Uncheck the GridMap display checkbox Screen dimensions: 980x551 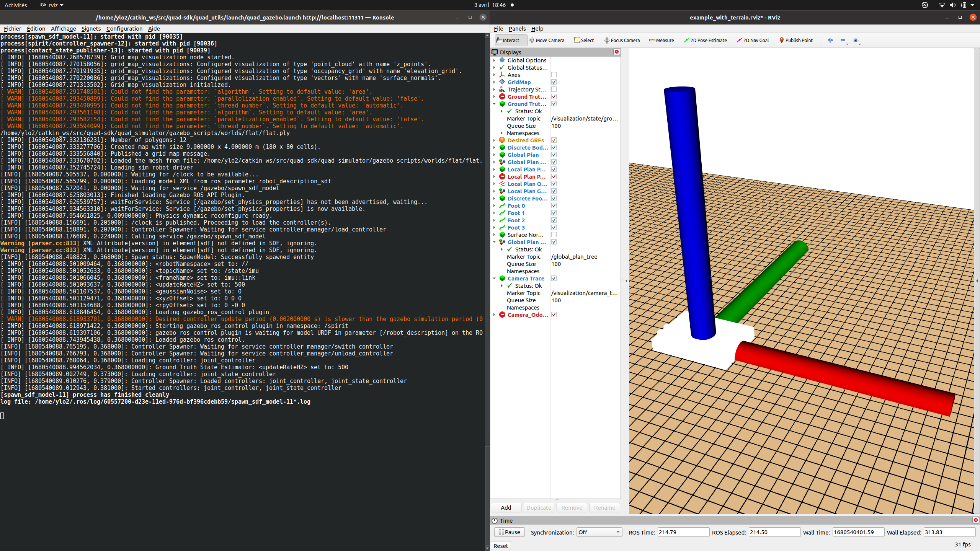[x=554, y=82]
